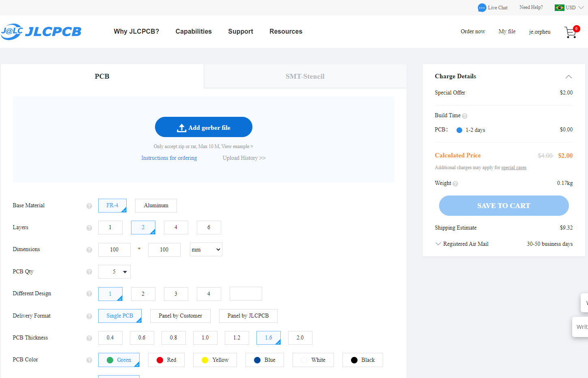The height and width of the screenshot is (378, 588).
Task: Click help icon next to Base Material
Action: pos(89,206)
